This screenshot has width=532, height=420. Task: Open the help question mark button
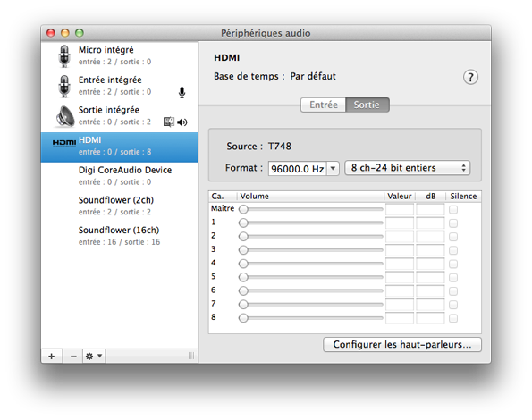click(x=470, y=77)
